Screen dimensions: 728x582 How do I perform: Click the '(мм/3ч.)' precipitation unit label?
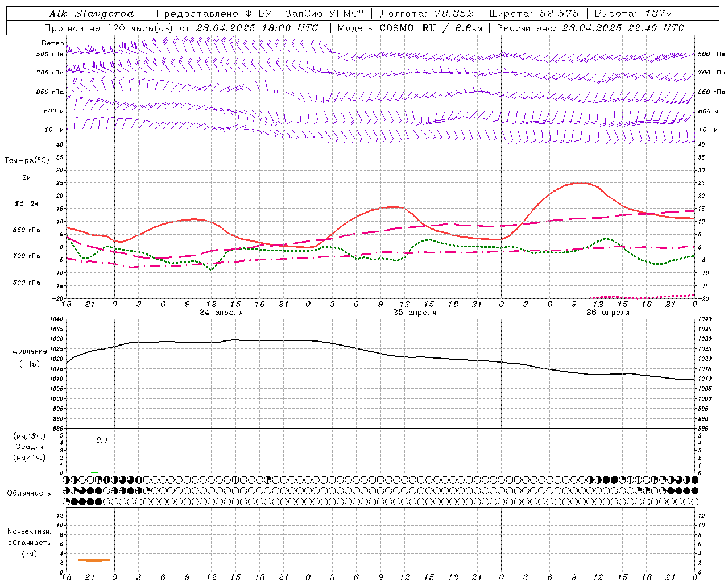[30, 436]
